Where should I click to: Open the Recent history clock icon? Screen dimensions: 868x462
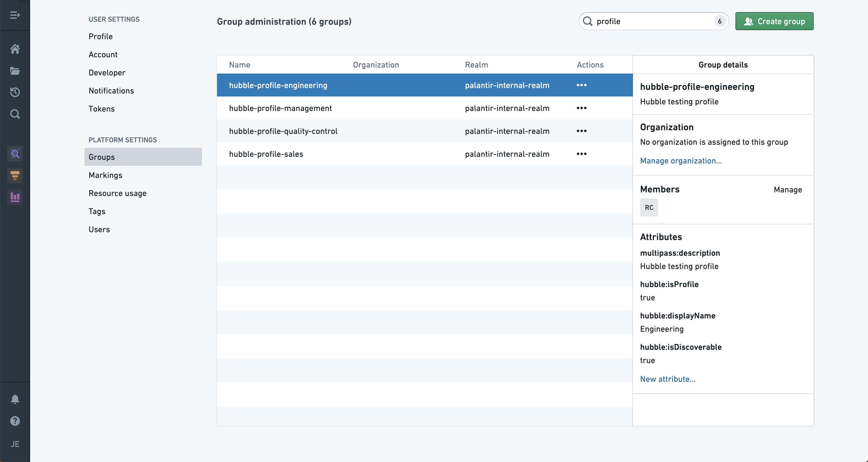point(15,92)
